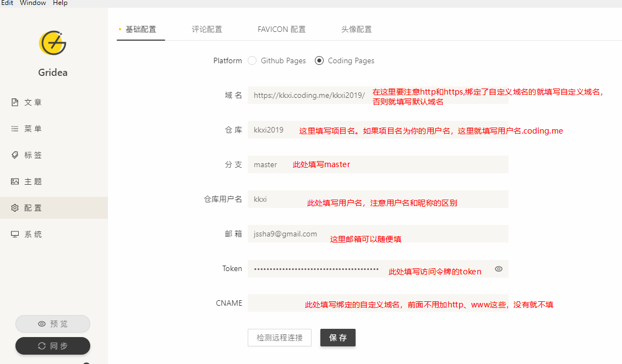
Task: Focus the 邮箱 email input field
Action: coord(378,234)
